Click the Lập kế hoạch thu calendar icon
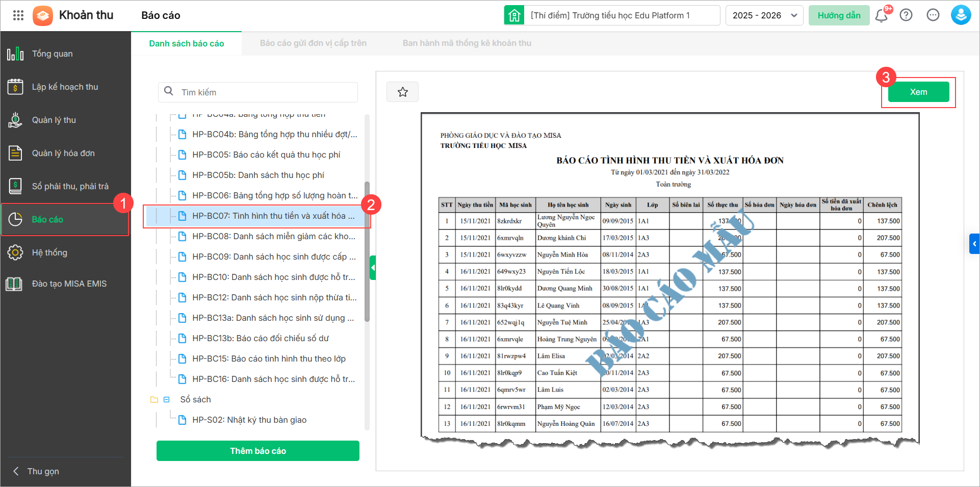The width and height of the screenshot is (980, 487). point(15,87)
